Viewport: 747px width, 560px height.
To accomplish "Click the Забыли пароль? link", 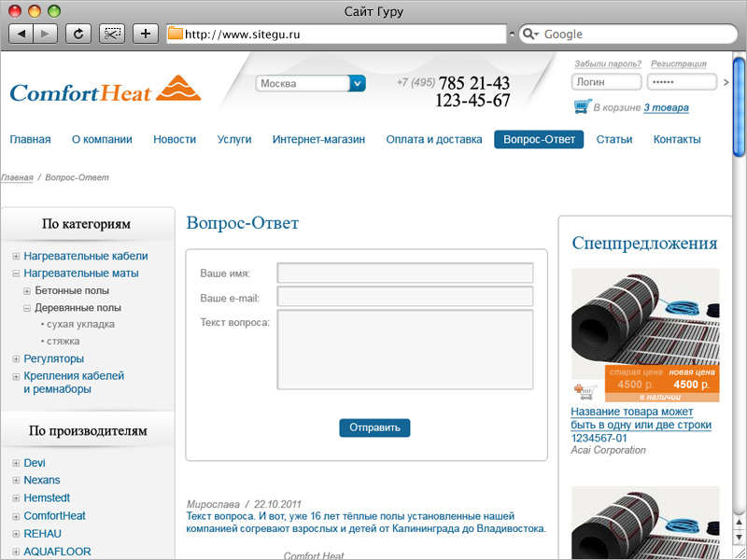I will click(x=608, y=63).
